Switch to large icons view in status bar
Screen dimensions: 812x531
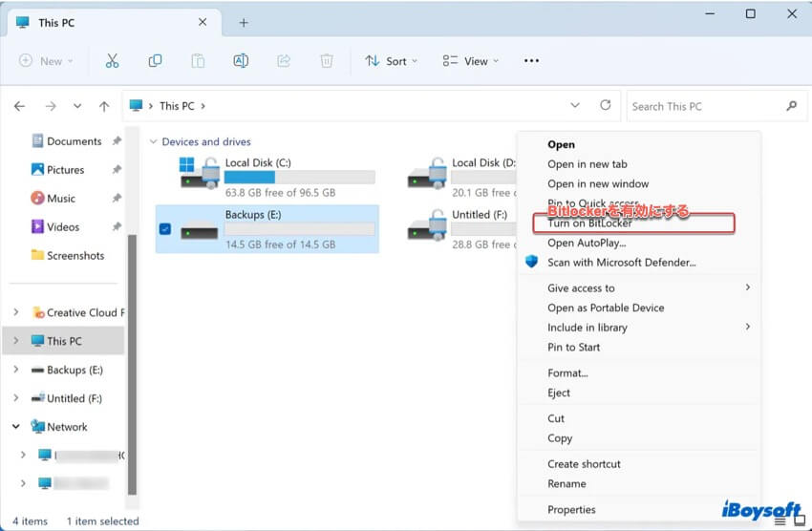[800, 520]
